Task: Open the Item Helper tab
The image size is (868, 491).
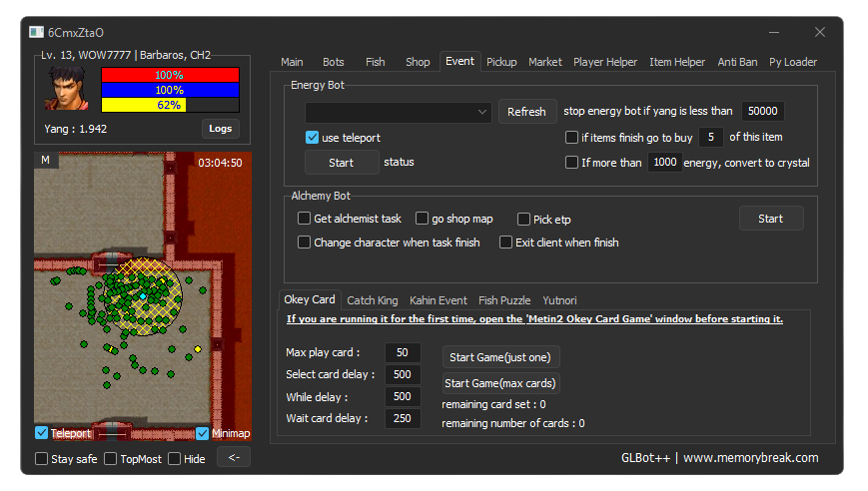Action: click(677, 62)
